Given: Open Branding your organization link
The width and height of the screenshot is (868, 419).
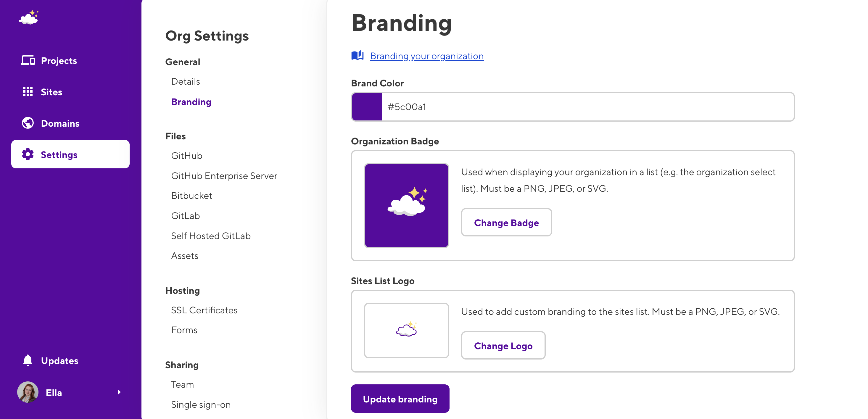Looking at the screenshot, I should [x=426, y=56].
